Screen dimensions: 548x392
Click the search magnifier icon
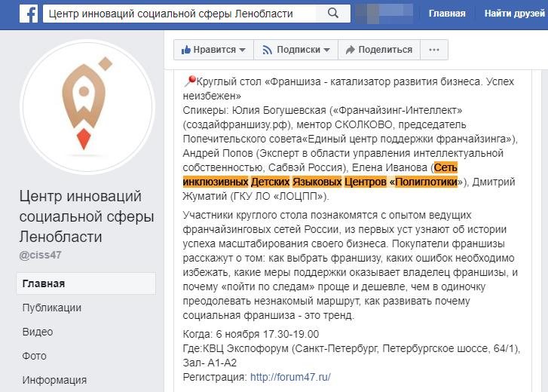(x=333, y=14)
